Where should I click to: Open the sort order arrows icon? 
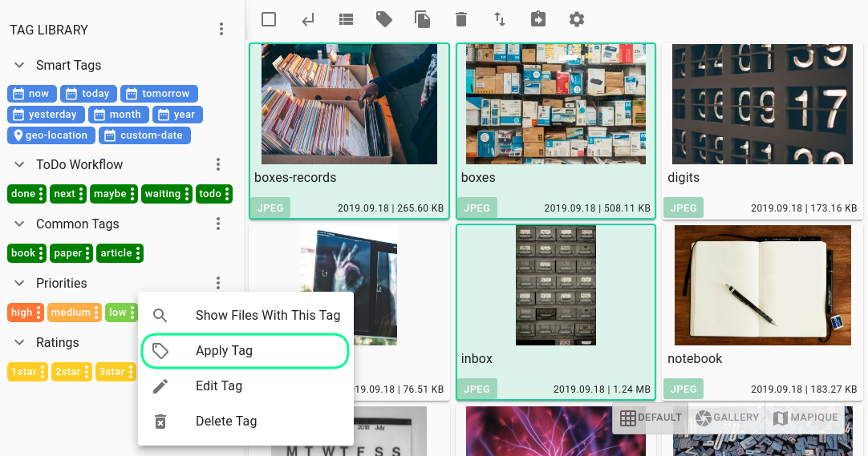pyautogui.click(x=499, y=19)
